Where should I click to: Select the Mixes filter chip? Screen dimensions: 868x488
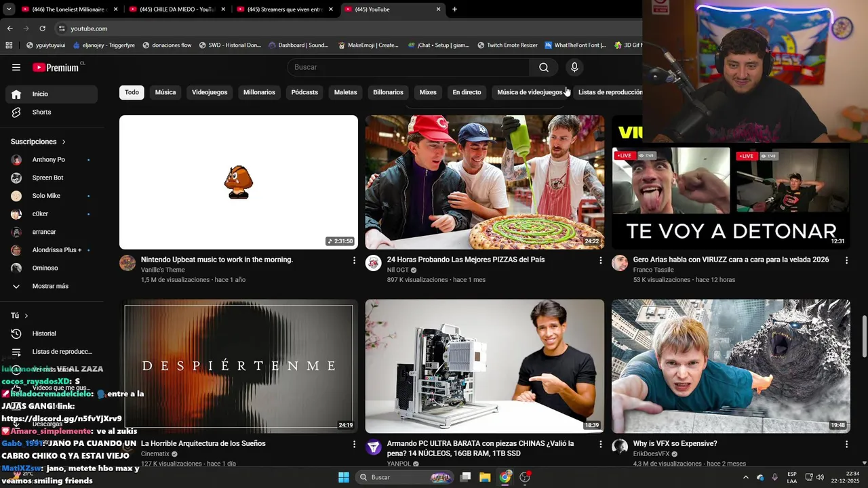click(x=428, y=92)
